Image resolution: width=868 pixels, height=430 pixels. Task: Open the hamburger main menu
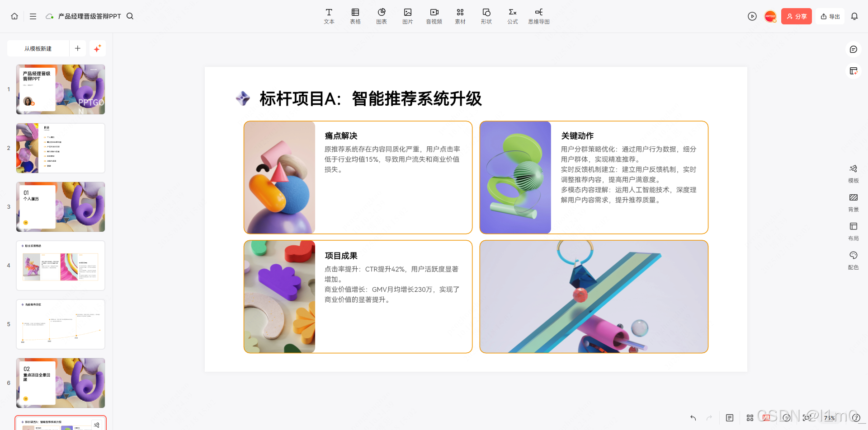(x=33, y=16)
